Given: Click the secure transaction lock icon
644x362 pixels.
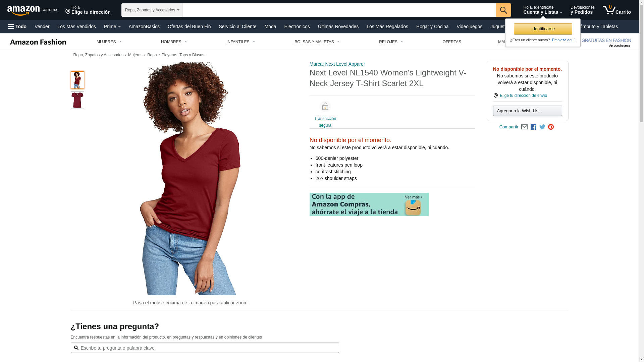Looking at the screenshot, I should tap(325, 107).
